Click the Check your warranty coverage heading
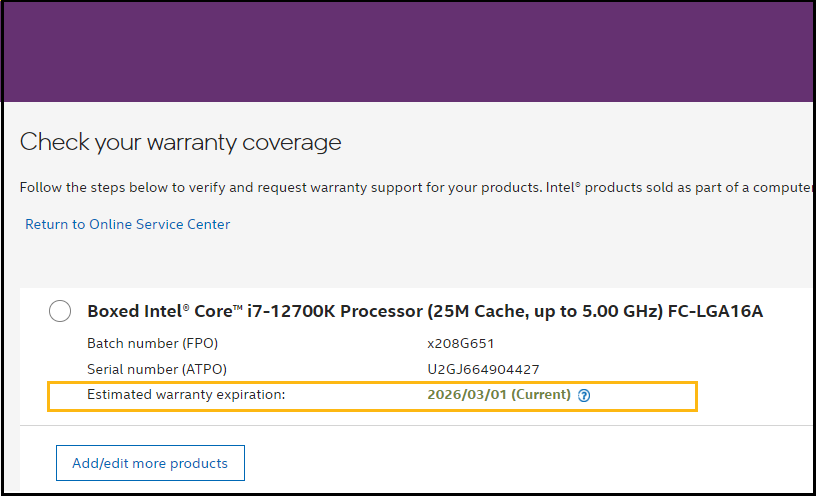Viewport: 818px width, 500px height. 181,142
